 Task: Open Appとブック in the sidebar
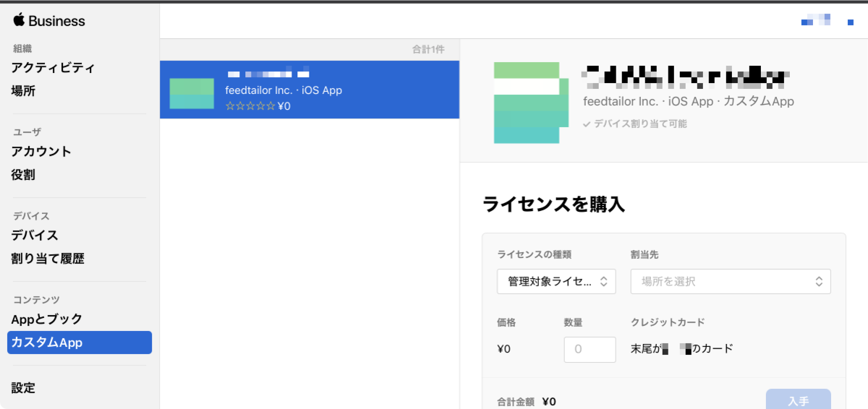tap(47, 319)
